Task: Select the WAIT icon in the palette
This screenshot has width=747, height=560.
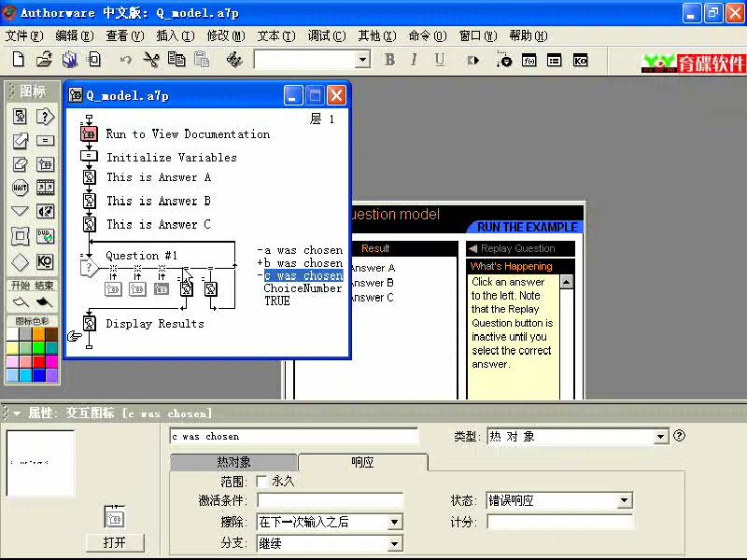Action: [20, 188]
